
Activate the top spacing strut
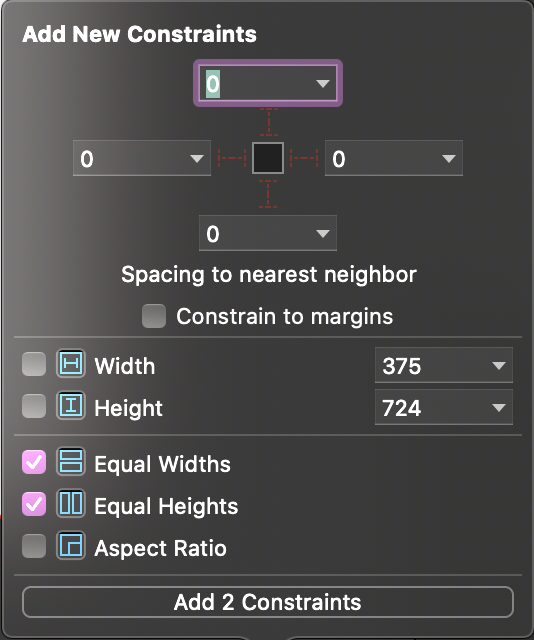pos(268,122)
